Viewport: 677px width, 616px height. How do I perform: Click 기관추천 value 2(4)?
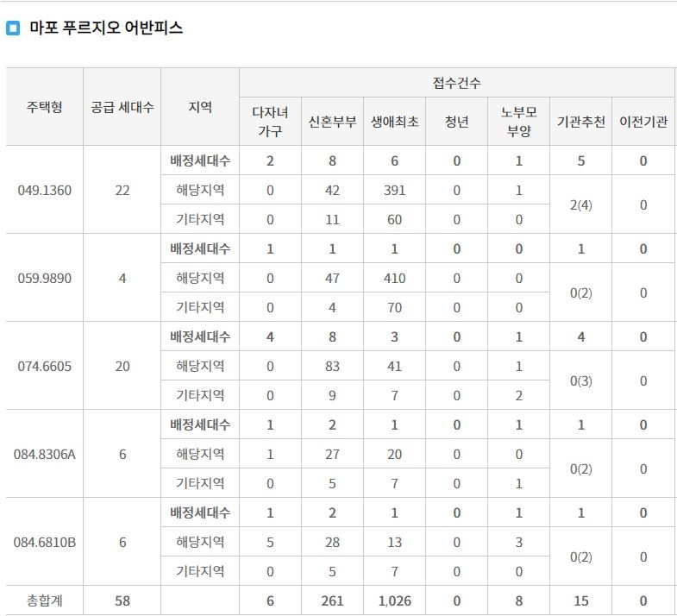(580, 204)
